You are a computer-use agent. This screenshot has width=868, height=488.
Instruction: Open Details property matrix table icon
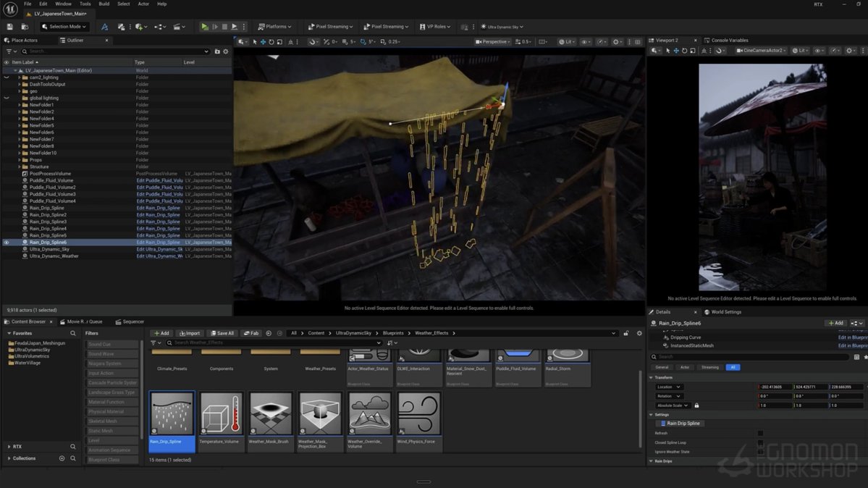pyautogui.click(x=856, y=357)
